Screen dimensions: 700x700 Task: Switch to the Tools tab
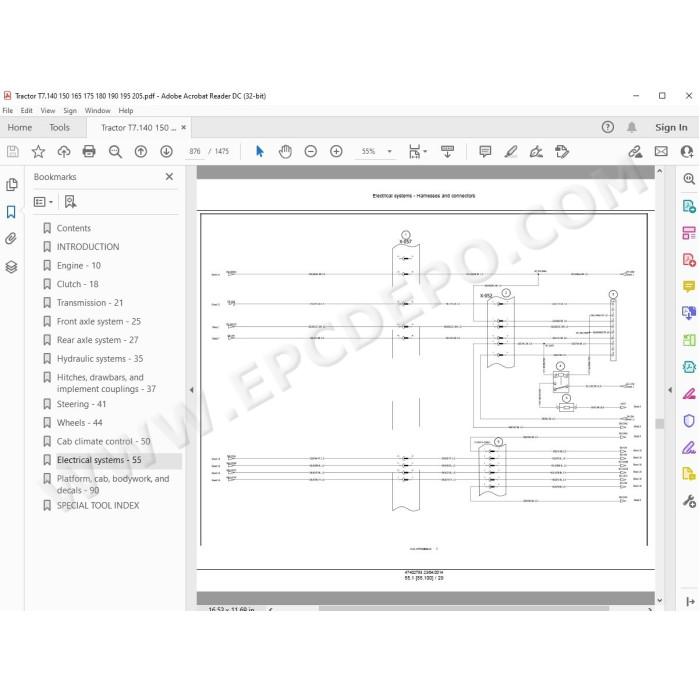point(59,127)
